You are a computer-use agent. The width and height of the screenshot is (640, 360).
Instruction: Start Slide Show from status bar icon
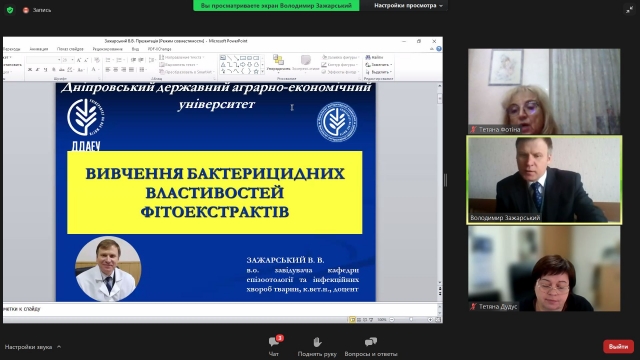(x=371, y=320)
